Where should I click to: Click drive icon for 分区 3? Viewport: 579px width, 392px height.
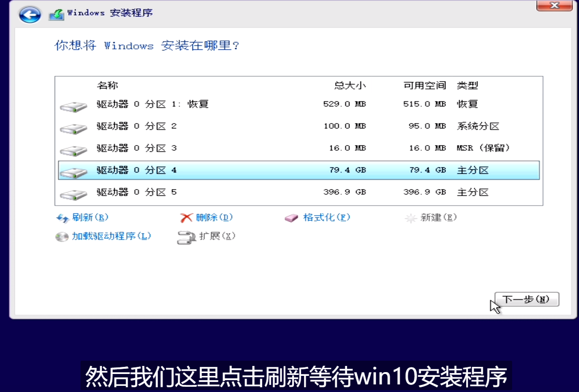point(74,150)
